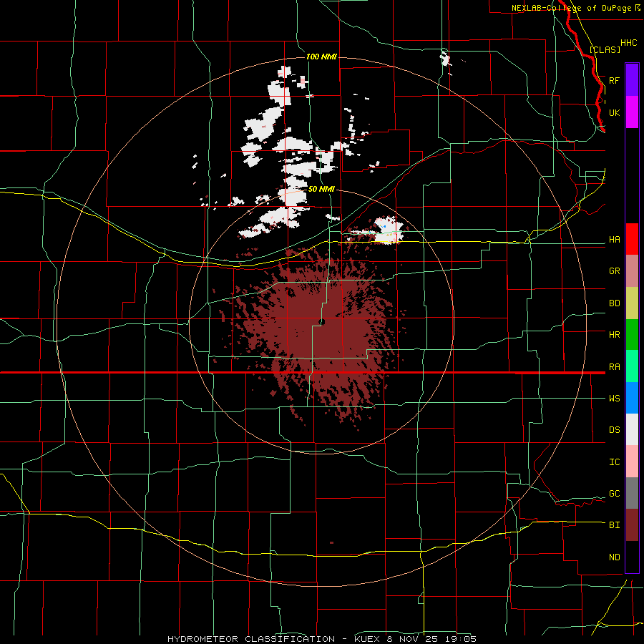Click the black radar site marker dot
Screen dimensions: 644x644
(321, 322)
